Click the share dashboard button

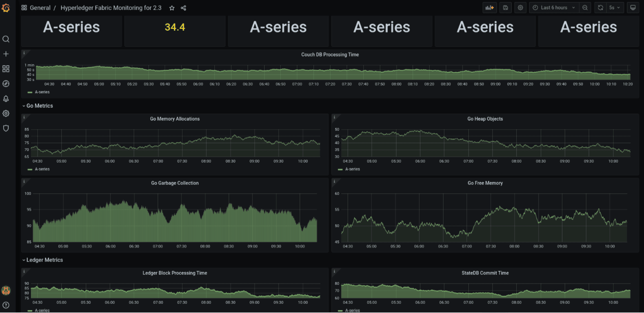(183, 8)
